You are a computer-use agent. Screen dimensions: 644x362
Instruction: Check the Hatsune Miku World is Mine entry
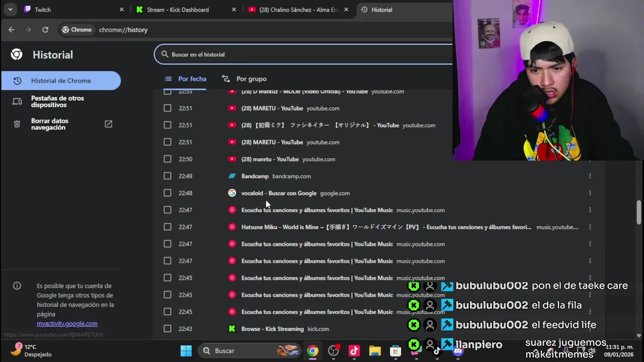point(168,227)
